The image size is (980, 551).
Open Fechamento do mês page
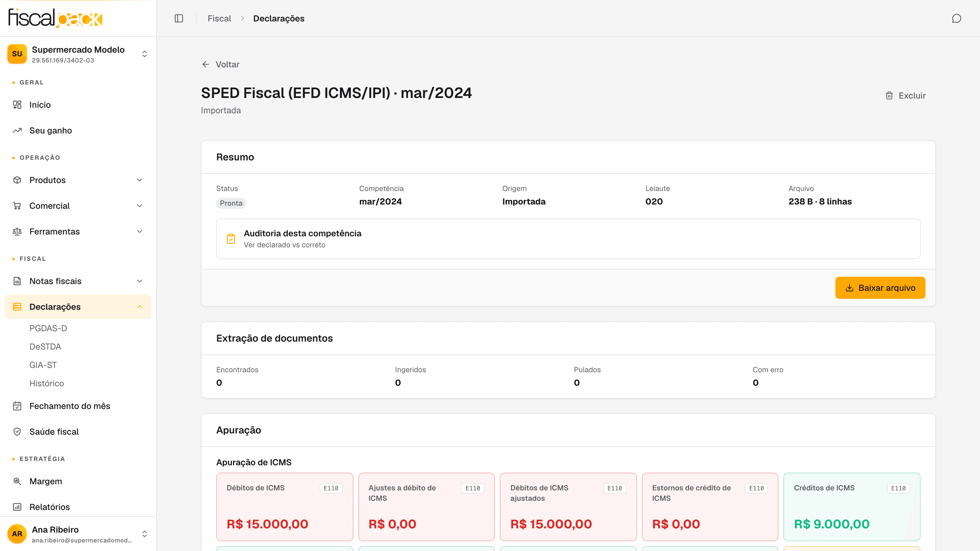pyautogui.click(x=78, y=406)
